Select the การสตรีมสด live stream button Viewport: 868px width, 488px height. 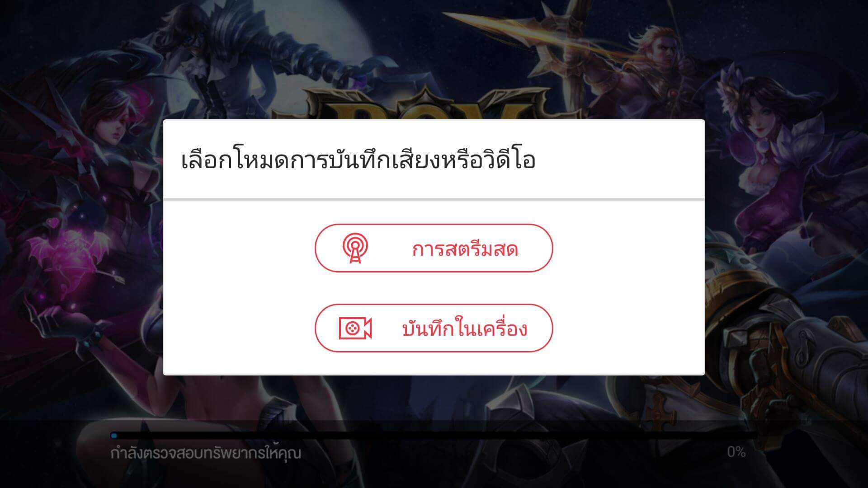[434, 248]
